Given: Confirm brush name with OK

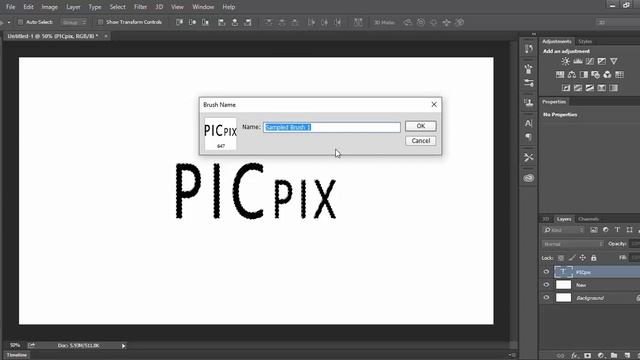Looking at the screenshot, I should (x=420, y=126).
